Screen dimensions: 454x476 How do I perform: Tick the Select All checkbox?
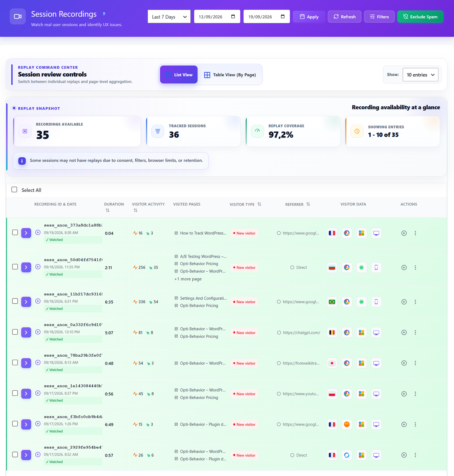(x=14, y=190)
